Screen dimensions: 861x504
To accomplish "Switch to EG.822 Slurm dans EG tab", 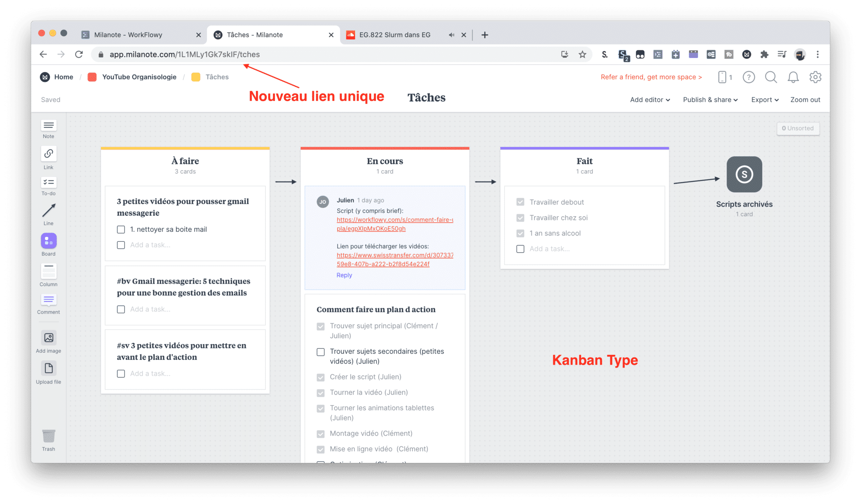I will click(406, 35).
